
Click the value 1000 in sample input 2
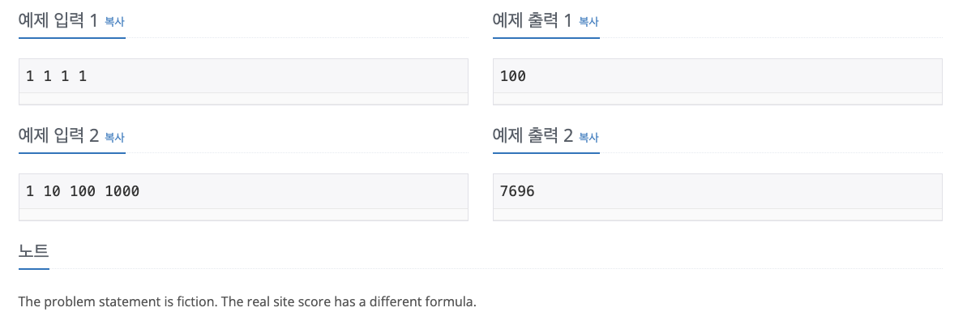coord(122,191)
